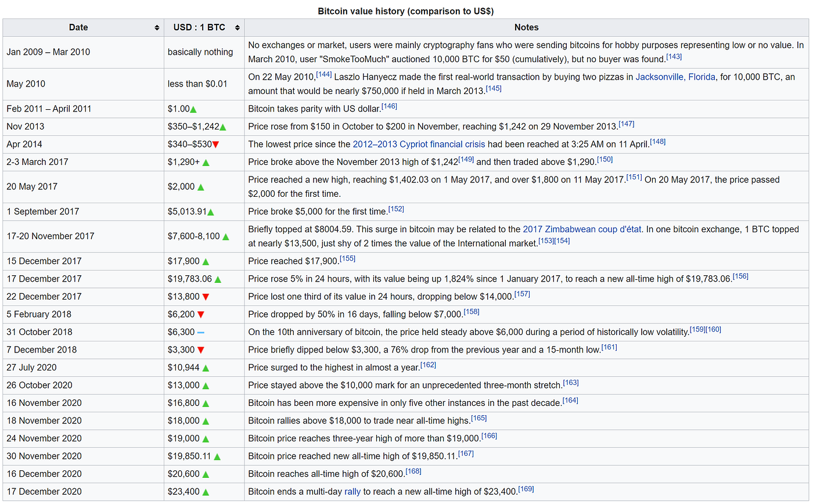Click the green up arrow beside $2,000
The image size is (813, 504).
(x=201, y=187)
